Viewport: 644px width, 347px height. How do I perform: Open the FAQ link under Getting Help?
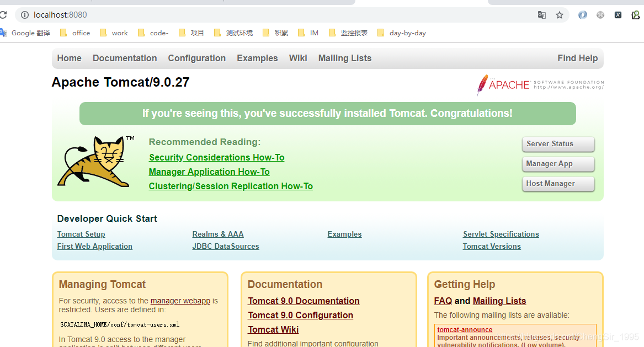point(443,301)
